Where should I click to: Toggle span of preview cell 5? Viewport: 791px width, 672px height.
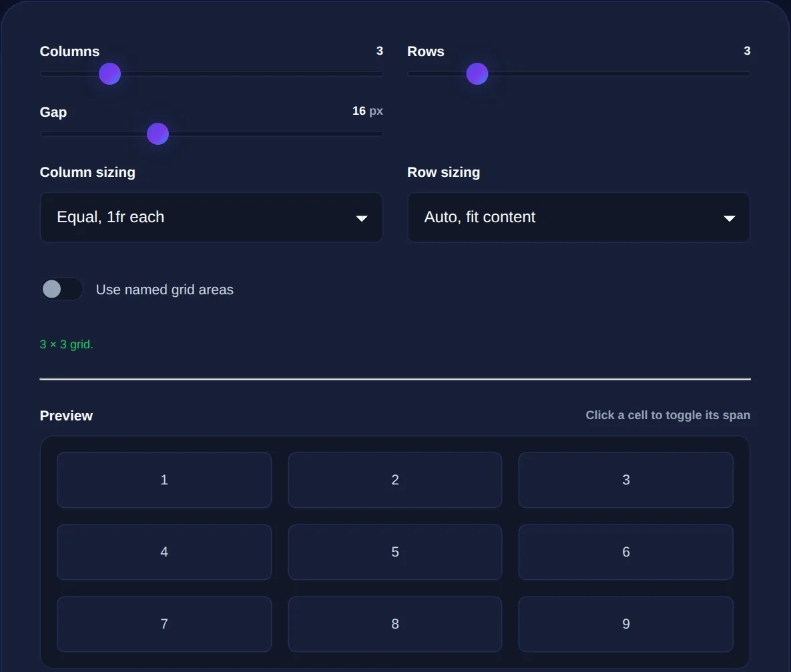point(395,552)
